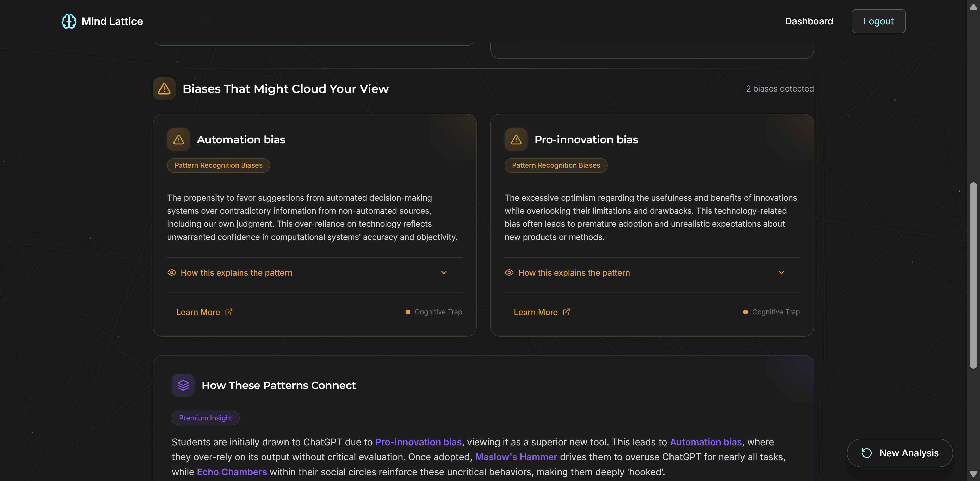Click orange Cognitive Trap dot on Automation bias card
This screenshot has width=980, height=481.
click(x=408, y=312)
